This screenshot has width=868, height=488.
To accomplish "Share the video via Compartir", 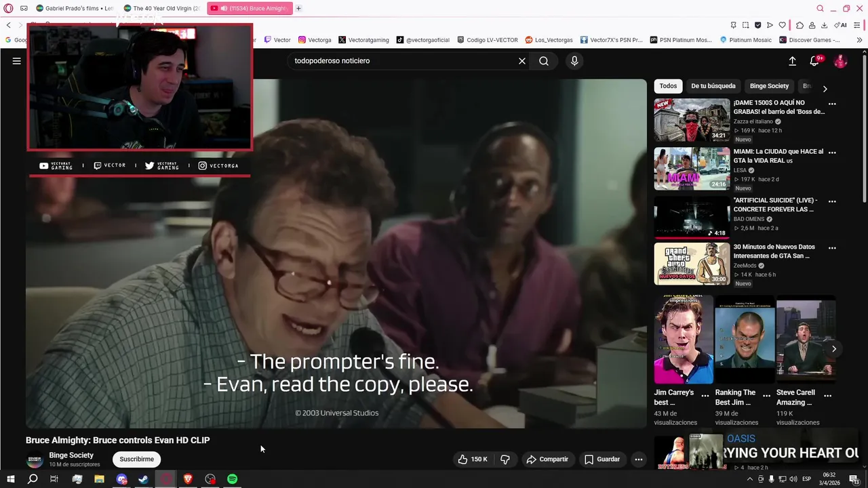I will tap(547, 460).
